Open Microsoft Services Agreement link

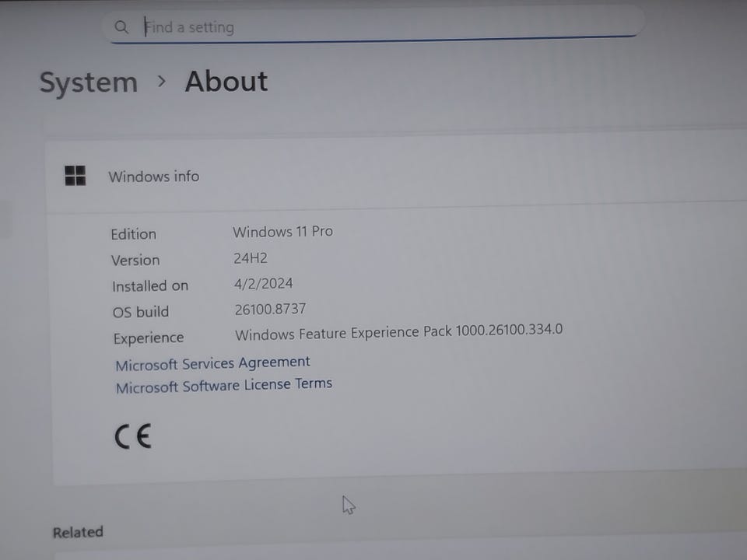click(x=212, y=364)
